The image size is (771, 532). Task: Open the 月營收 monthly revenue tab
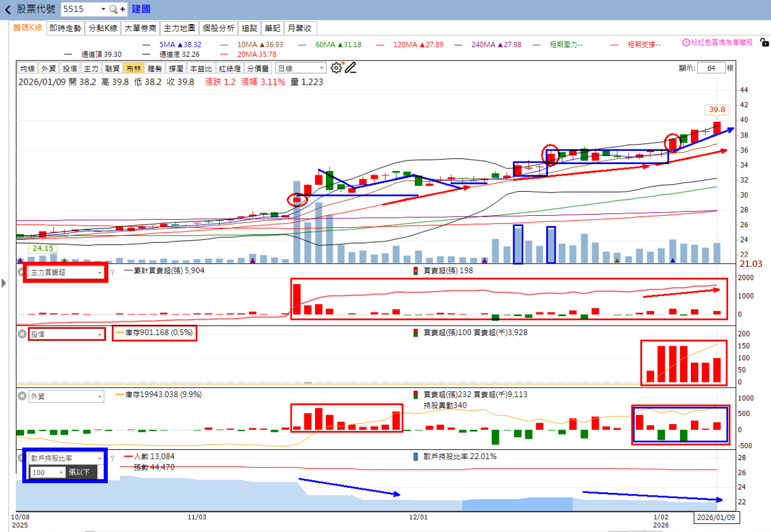coord(300,28)
